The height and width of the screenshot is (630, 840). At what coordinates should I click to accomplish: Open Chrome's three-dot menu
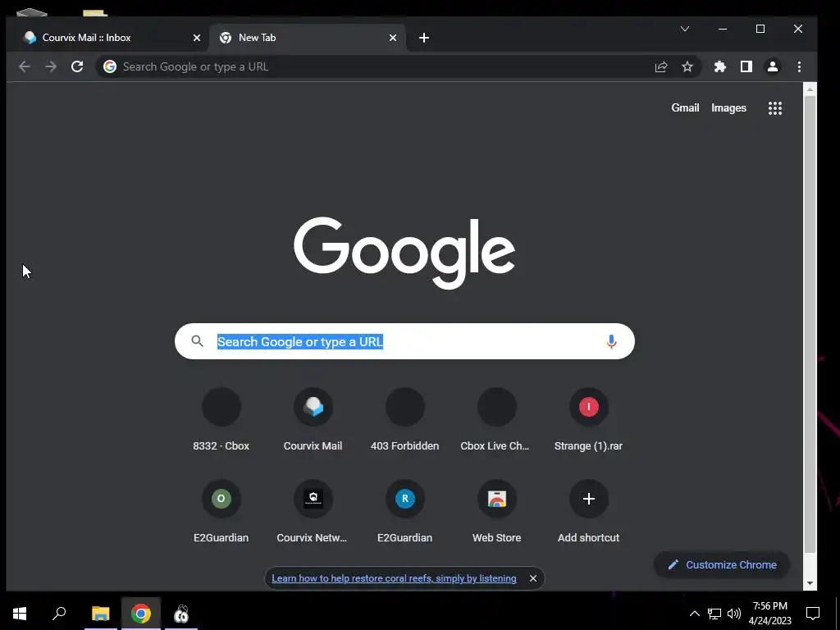tap(799, 66)
